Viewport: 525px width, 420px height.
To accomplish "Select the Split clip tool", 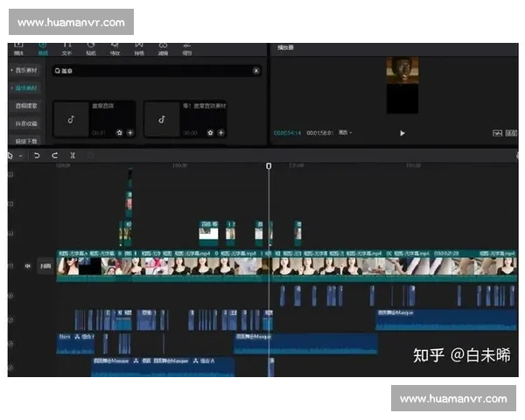I will pyautogui.click(x=73, y=155).
